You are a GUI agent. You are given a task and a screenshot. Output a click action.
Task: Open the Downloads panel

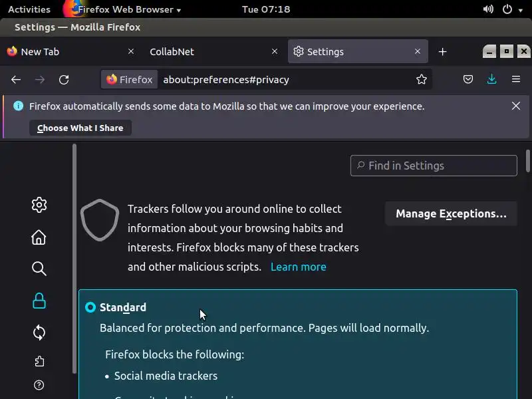(491, 80)
